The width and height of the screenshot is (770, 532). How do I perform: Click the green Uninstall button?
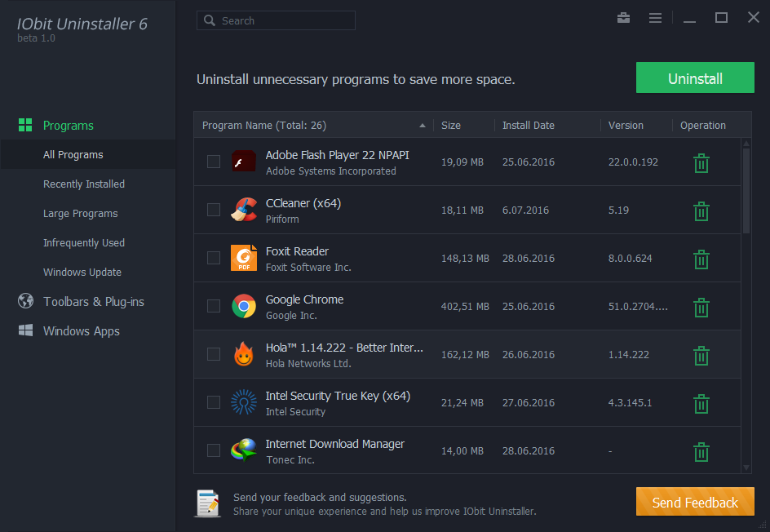click(x=695, y=78)
